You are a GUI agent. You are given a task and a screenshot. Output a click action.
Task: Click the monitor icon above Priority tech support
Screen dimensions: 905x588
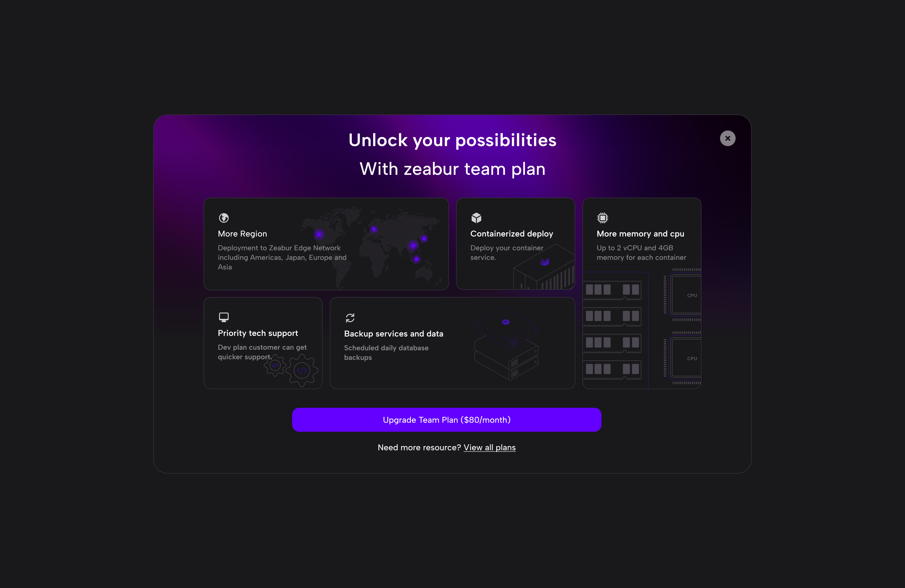click(x=224, y=317)
